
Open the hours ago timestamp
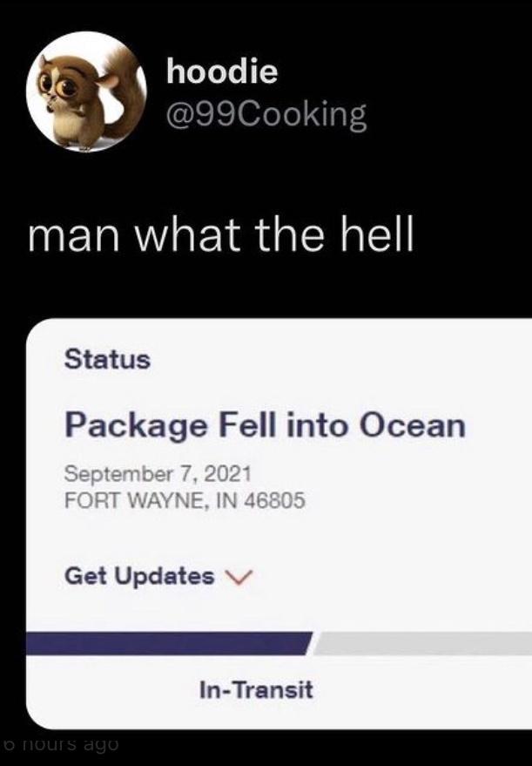[60, 744]
